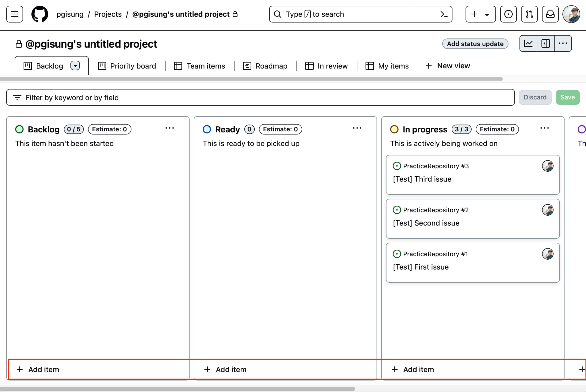The width and height of the screenshot is (586, 392).
Task: Switch to the In review tab
Action: click(327, 66)
